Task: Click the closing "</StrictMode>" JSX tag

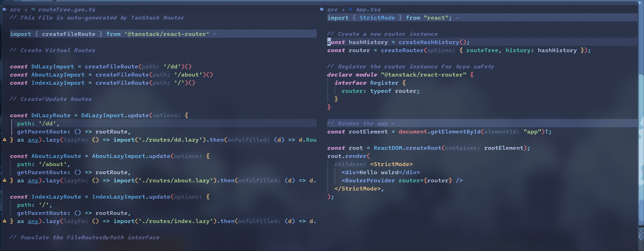Action: (357, 189)
